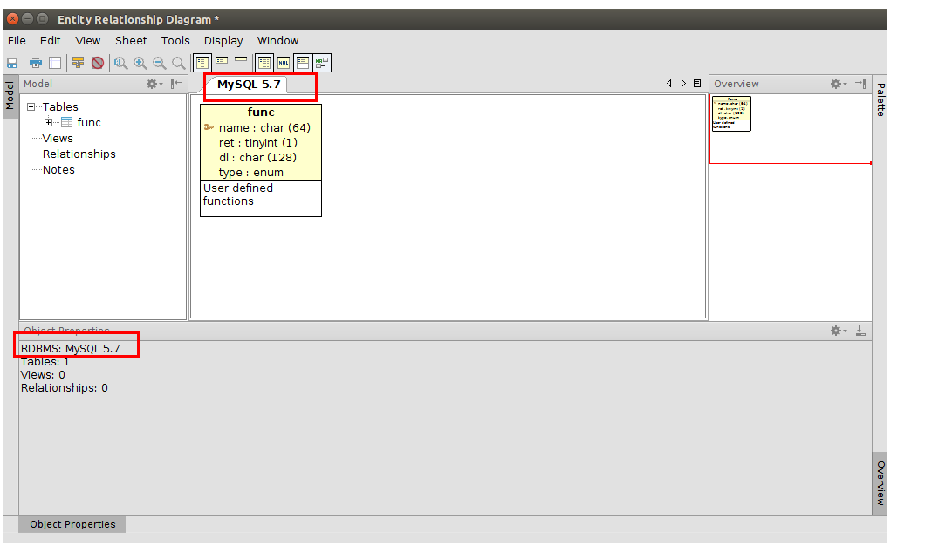Open the Window menu

click(x=277, y=41)
